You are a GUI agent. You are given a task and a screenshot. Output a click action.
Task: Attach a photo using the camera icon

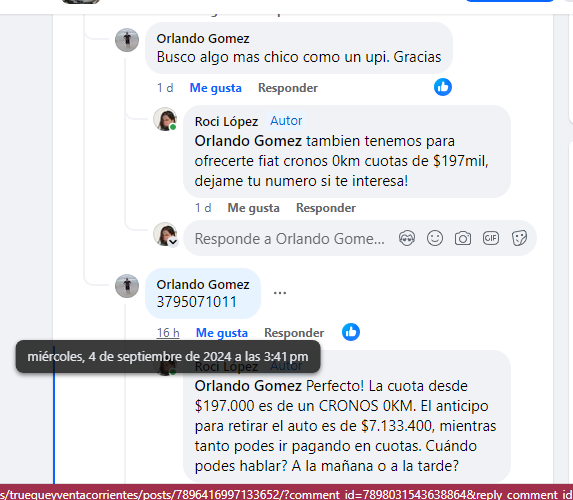[463, 239]
